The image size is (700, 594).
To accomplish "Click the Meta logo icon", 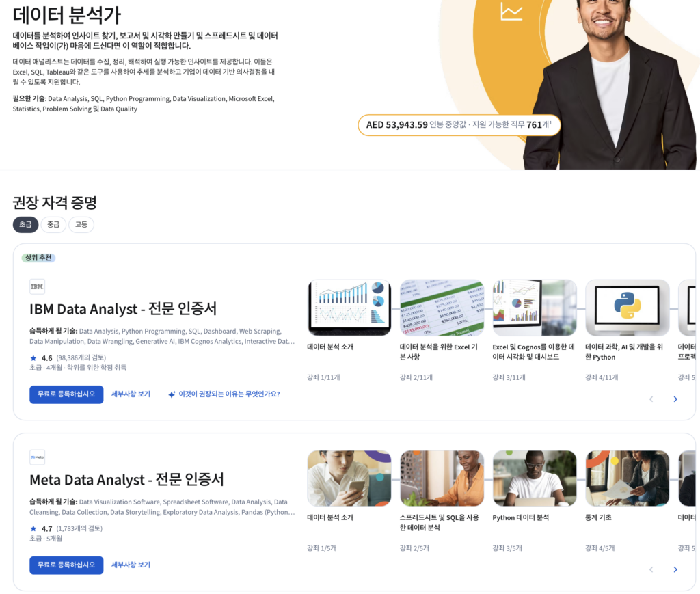I will click(x=37, y=457).
